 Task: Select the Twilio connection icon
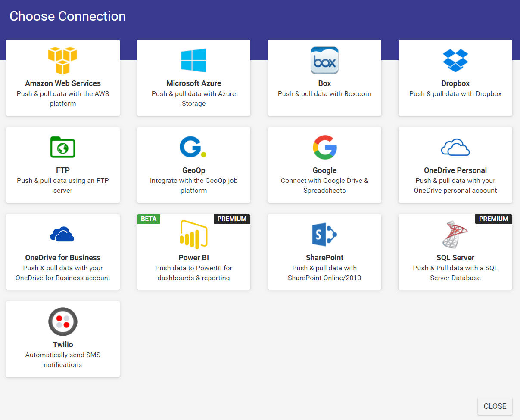coord(62,321)
